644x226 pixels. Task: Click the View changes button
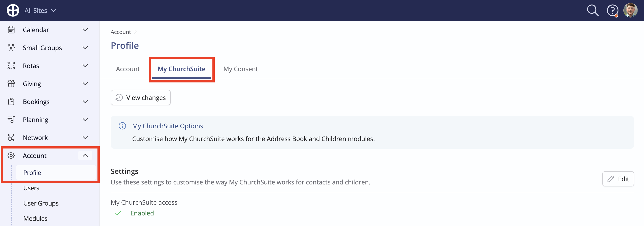point(140,97)
